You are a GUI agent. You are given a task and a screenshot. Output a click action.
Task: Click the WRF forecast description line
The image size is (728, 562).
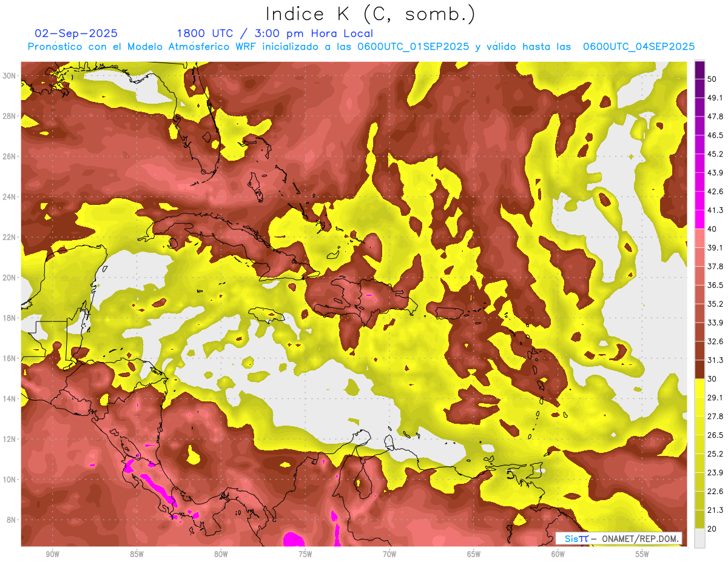pos(361,47)
